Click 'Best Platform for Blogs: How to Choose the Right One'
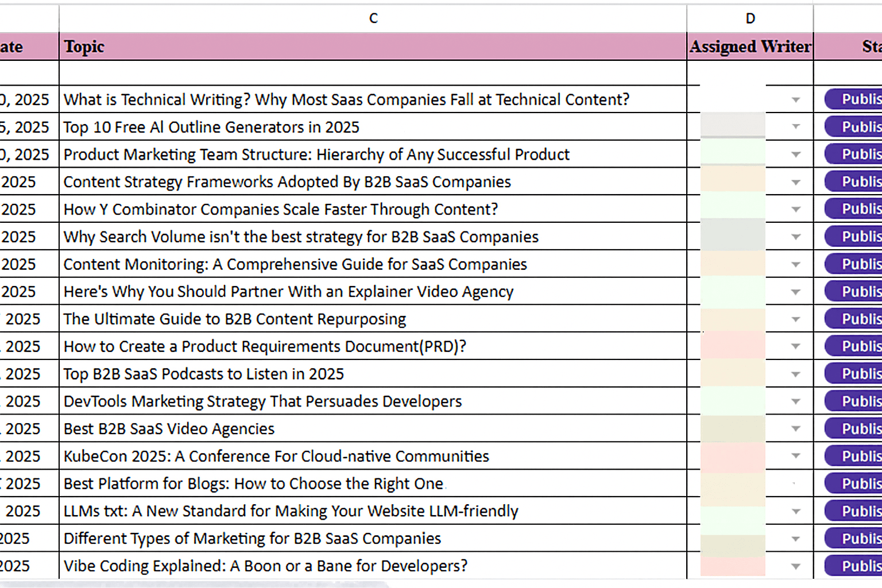The width and height of the screenshot is (882, 588). click(x=373, y=483)
